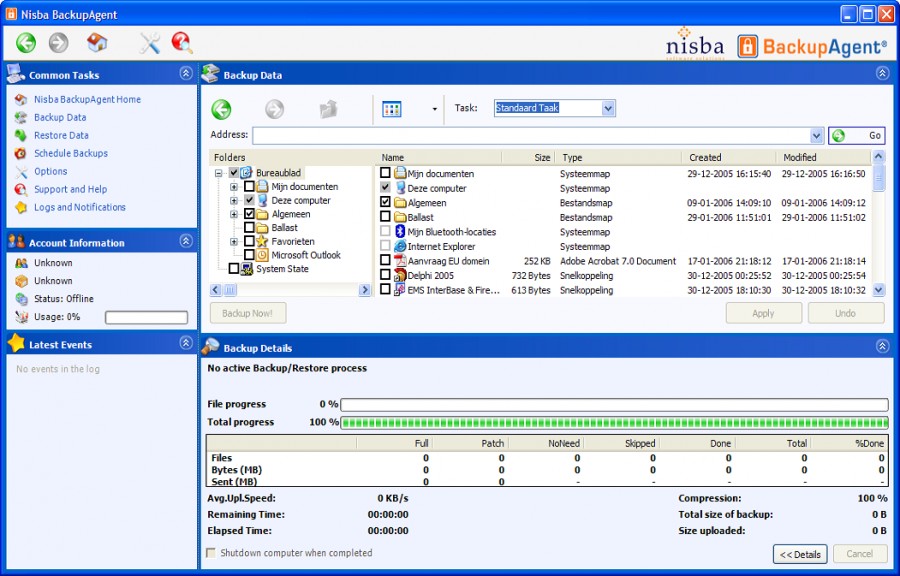
Task: Check Mijn documenten in folder tree
Action: (x=249, y=186)
